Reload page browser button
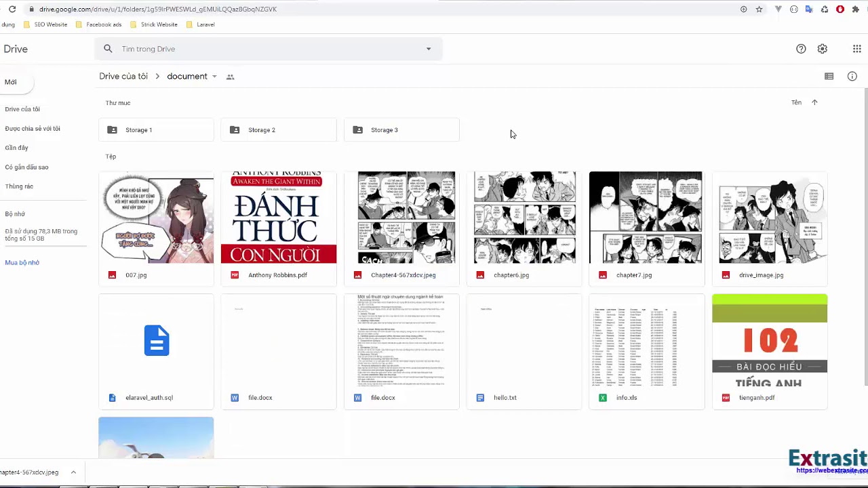 pyautogui.click(x=12, y=9)
